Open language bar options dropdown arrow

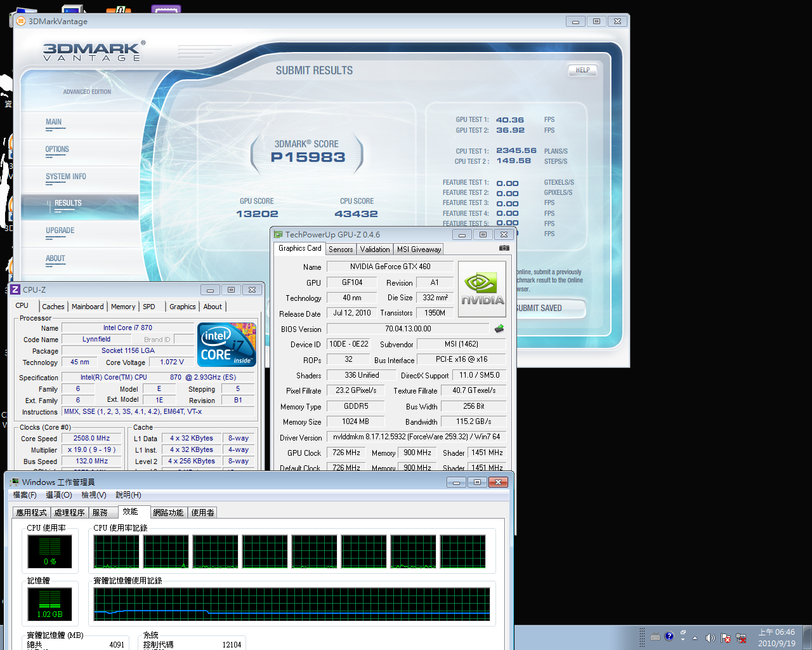point(683,639)
